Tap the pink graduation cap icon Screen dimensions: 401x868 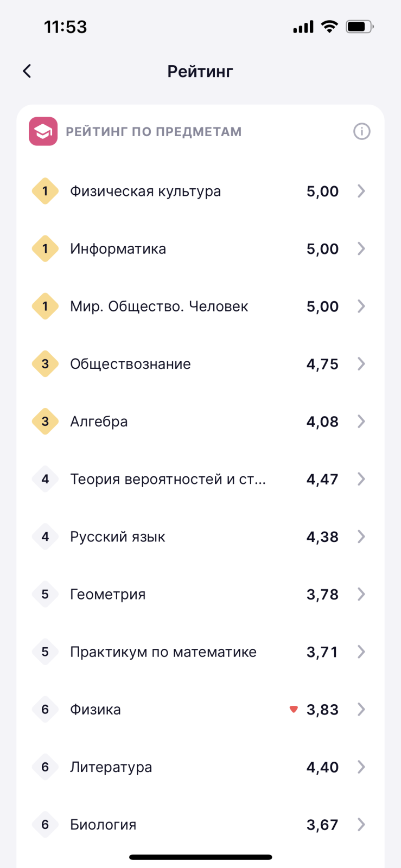[x=43, y=131]
